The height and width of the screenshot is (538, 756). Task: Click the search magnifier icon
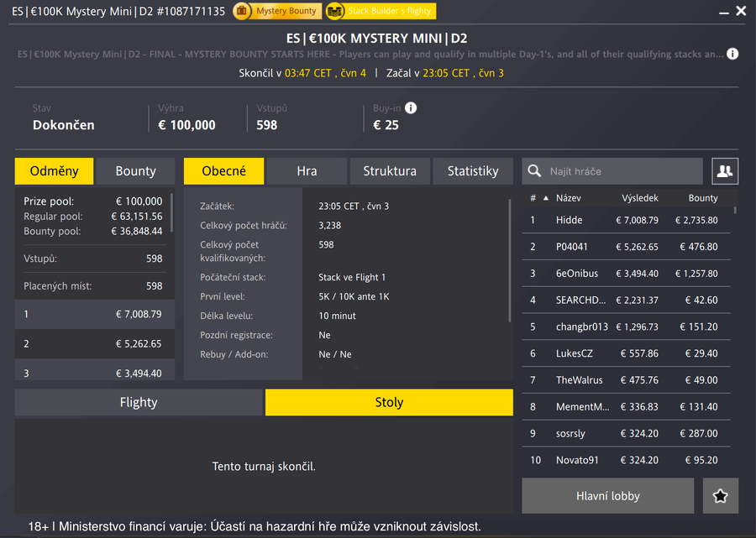(x=534, y=171)
